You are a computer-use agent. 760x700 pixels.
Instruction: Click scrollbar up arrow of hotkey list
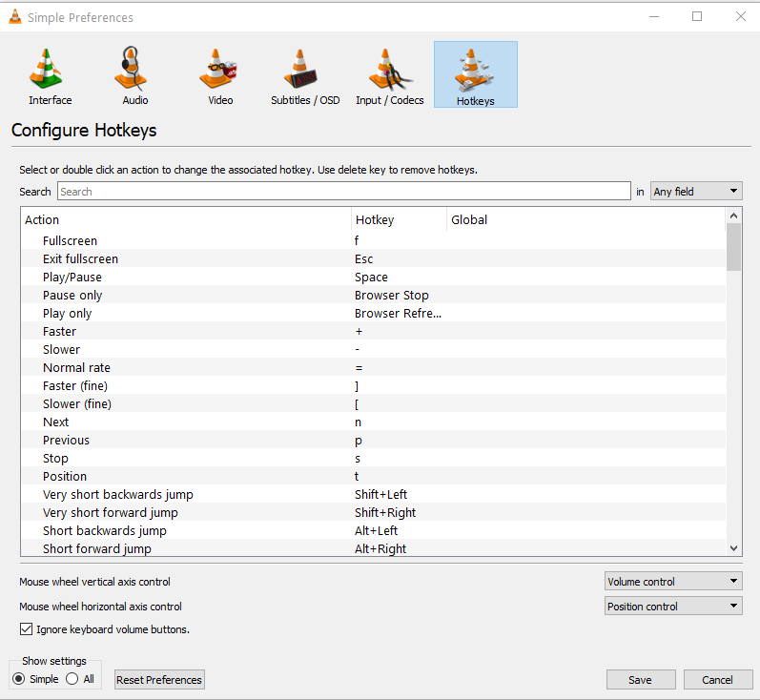point(733,216)
